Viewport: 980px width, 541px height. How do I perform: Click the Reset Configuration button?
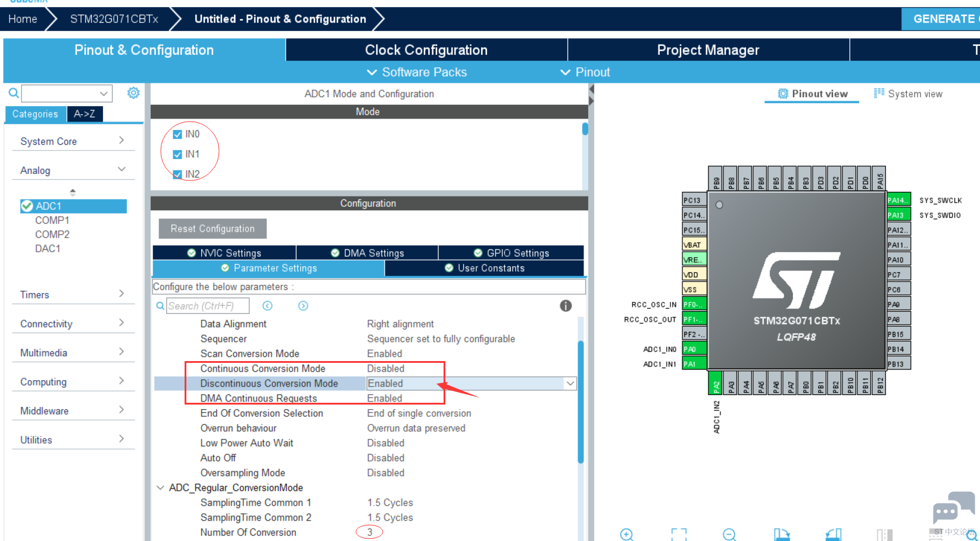pos(213,229)
